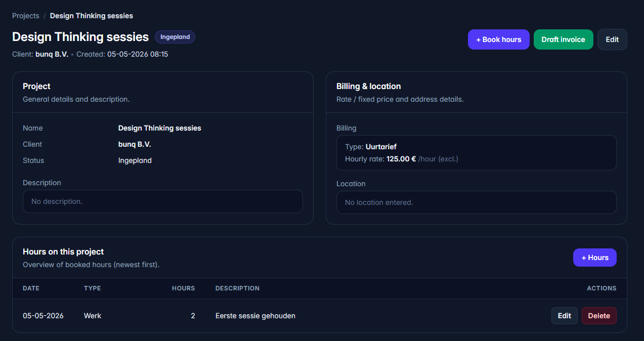The height and width of the screenshot is (341, 644).
Task: Click the ACTIONS column header
Action: pos(602,288)
